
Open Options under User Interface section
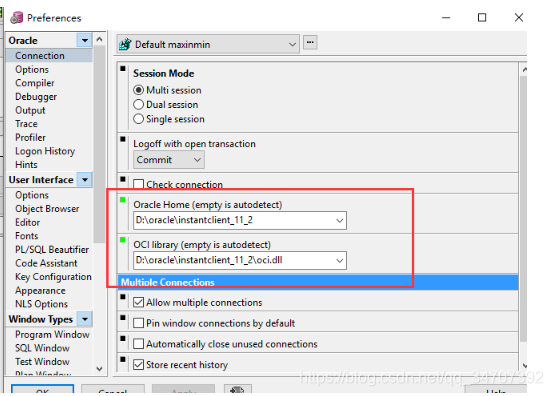click(32, 195)
